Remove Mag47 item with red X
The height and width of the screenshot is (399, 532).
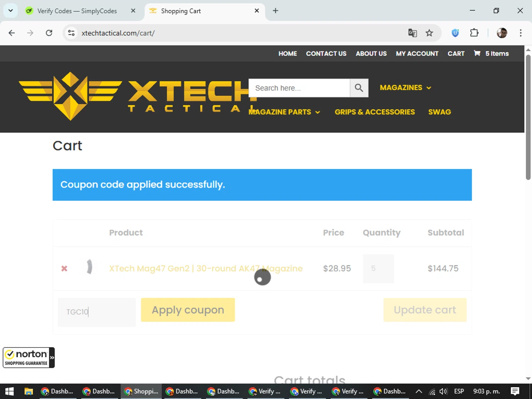[x=64, y=268]
